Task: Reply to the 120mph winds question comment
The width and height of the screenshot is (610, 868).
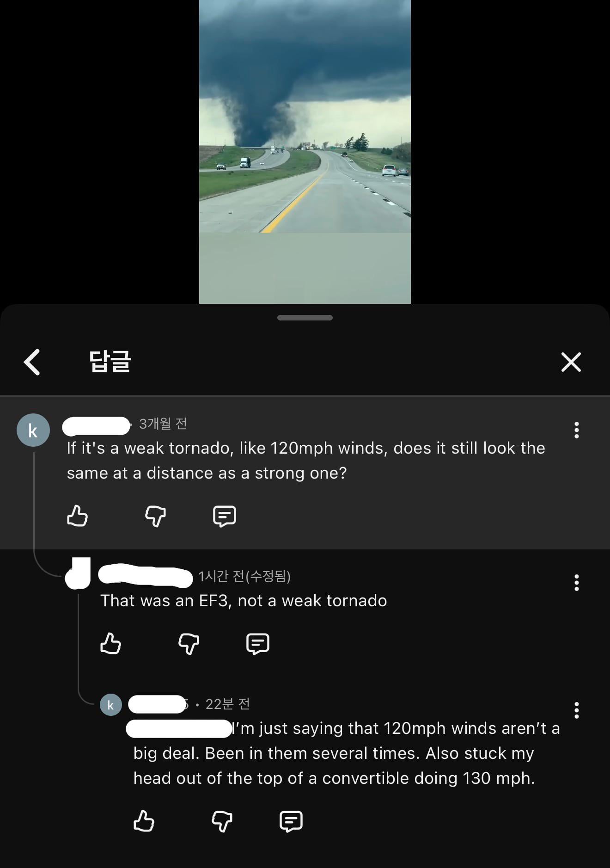Action: point(225,516)
